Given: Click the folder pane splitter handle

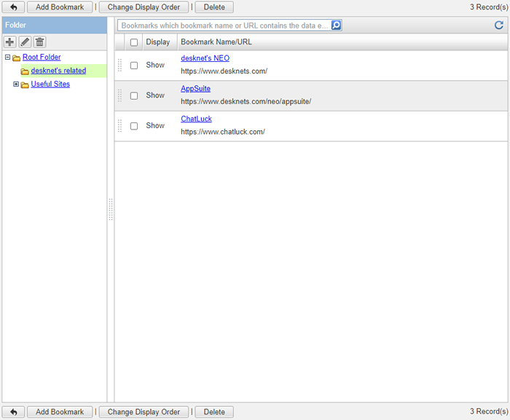Looking at the screenshot, I should tap(111, 210).
